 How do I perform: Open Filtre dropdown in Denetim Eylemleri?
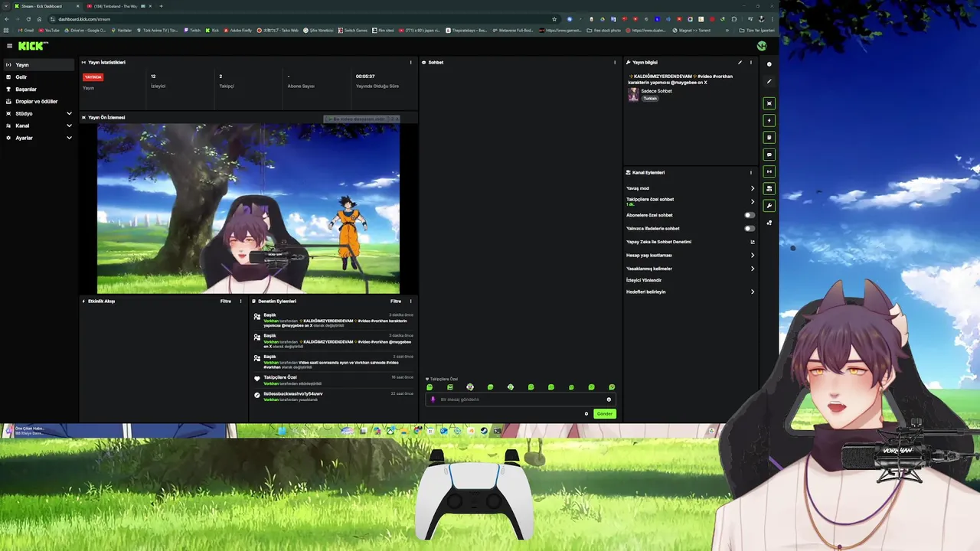pos(396,302)
